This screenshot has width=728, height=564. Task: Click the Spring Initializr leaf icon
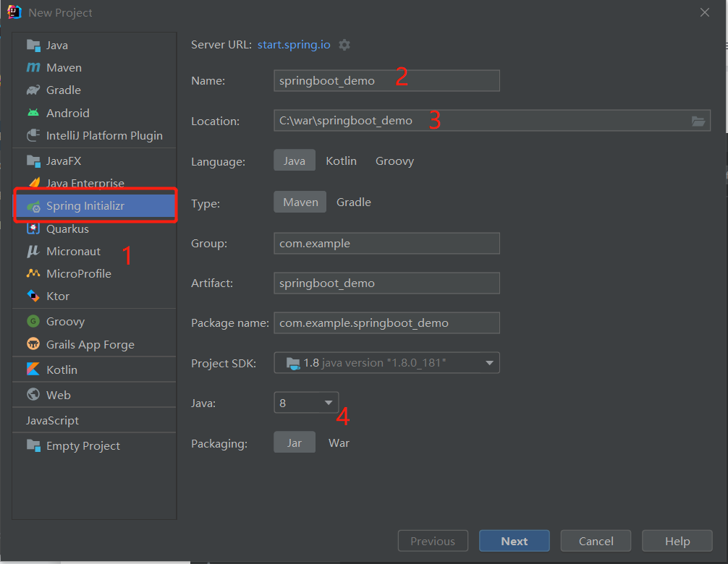point(33,206)
